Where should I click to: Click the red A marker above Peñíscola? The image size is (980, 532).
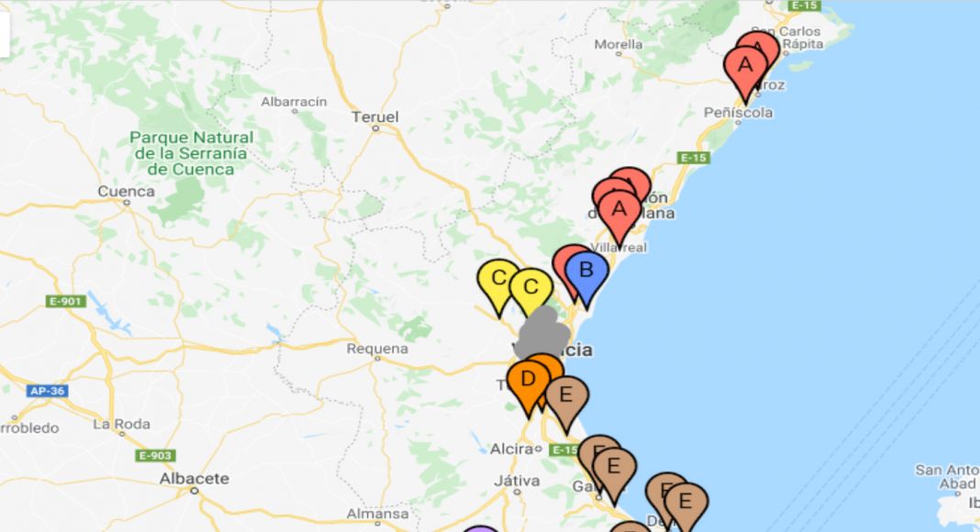tap(746, 71)
